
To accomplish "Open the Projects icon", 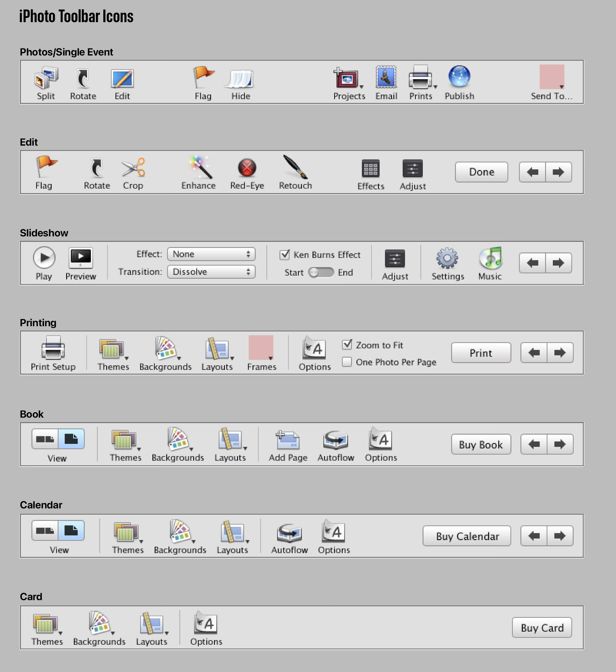I will tap(348, 78).
